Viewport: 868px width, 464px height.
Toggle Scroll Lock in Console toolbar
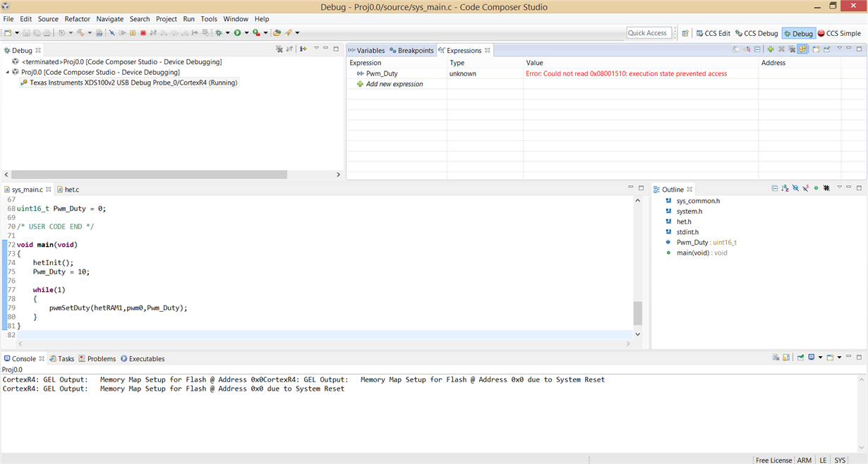click(786, 358)
